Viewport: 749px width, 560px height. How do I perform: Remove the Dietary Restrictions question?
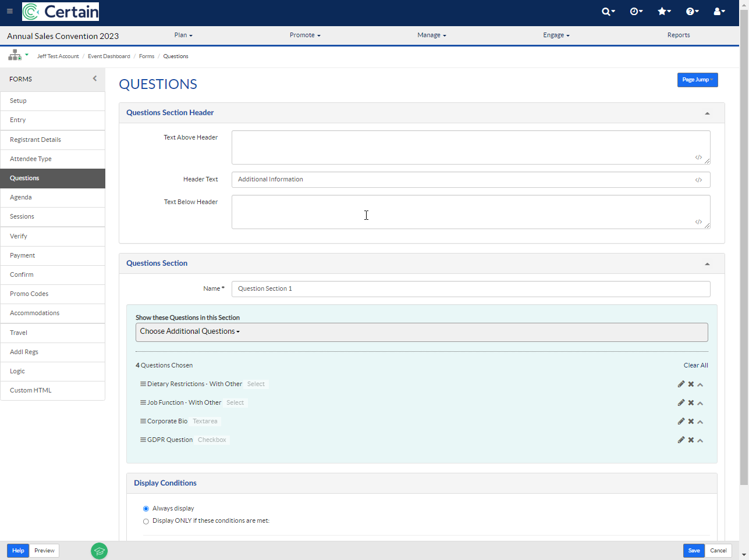[x=691, y=384]
